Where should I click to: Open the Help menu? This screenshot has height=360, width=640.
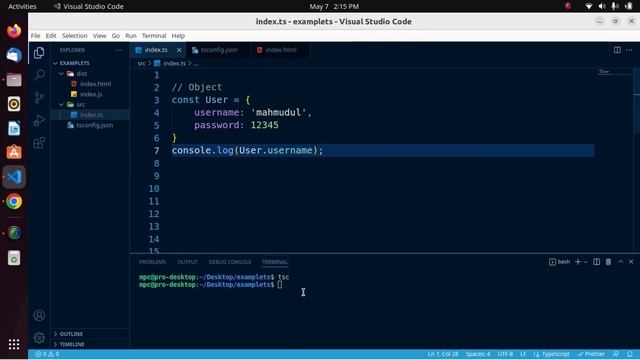178,36
